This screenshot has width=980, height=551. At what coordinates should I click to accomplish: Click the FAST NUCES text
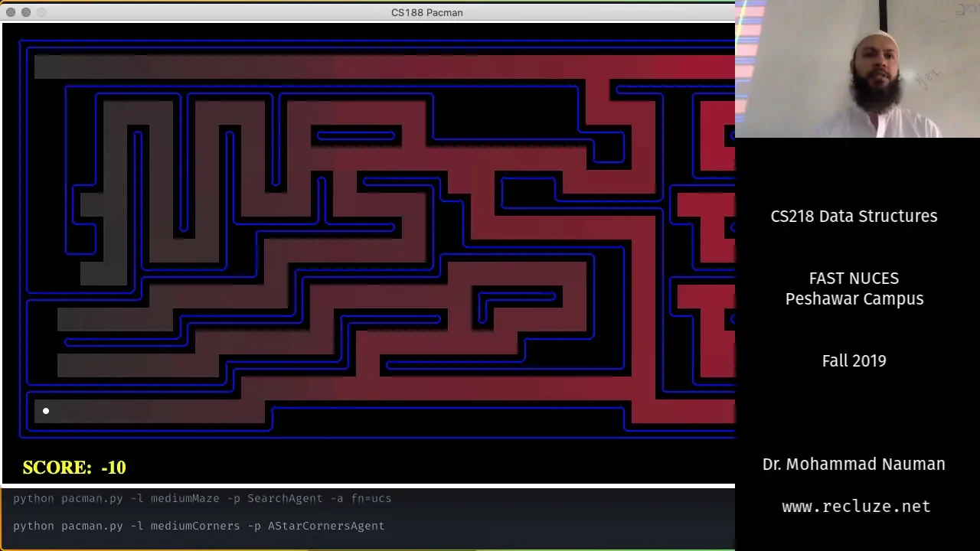coord(854,279)
